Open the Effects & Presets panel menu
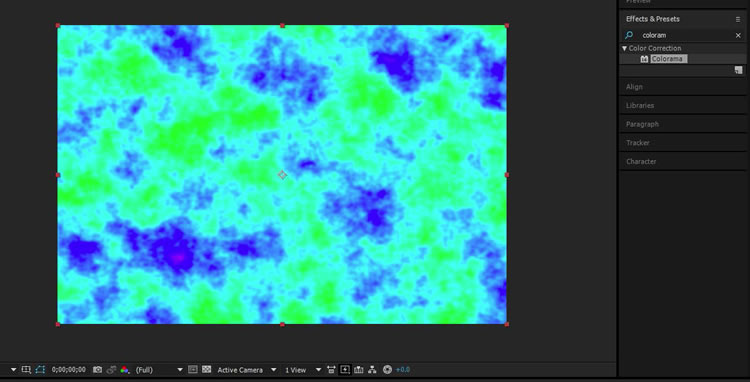Image resolution: width=750 pixels, height=382 pixels. coord(738,19)
